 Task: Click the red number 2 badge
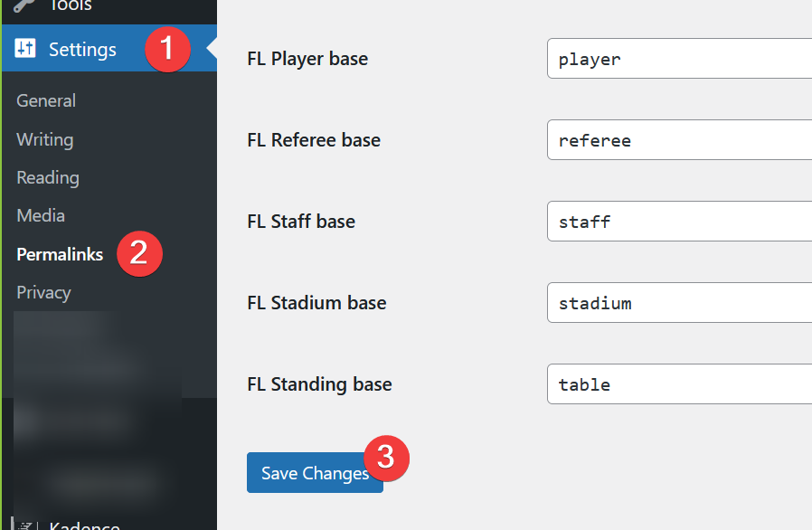139,253
